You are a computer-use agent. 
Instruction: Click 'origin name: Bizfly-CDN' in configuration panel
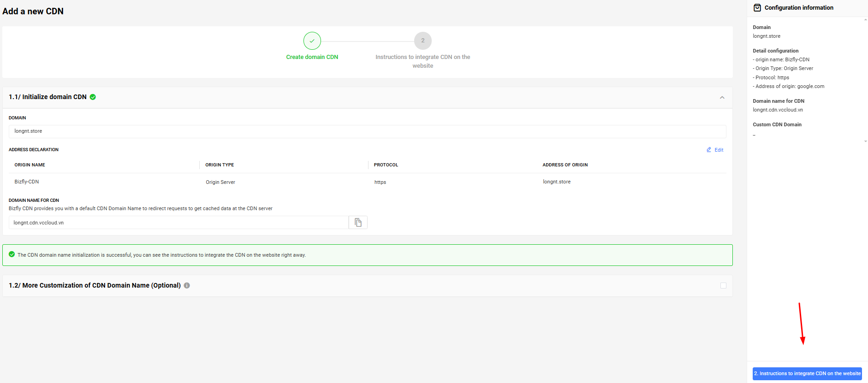pyautogui.click(x=781, y=59)
